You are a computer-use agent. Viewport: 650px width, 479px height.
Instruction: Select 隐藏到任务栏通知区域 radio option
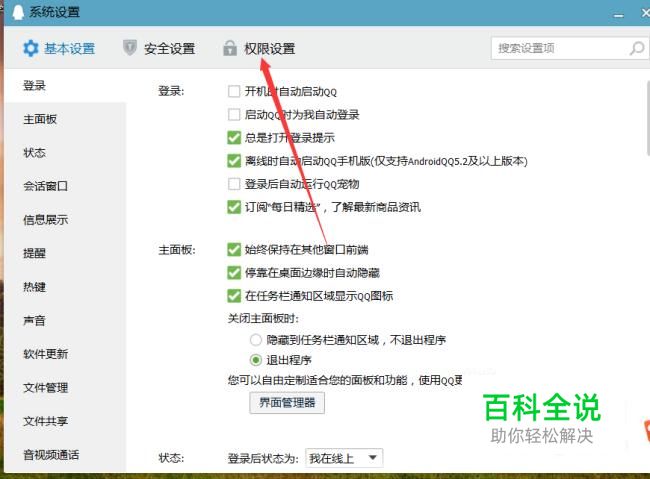coord(256,340)
